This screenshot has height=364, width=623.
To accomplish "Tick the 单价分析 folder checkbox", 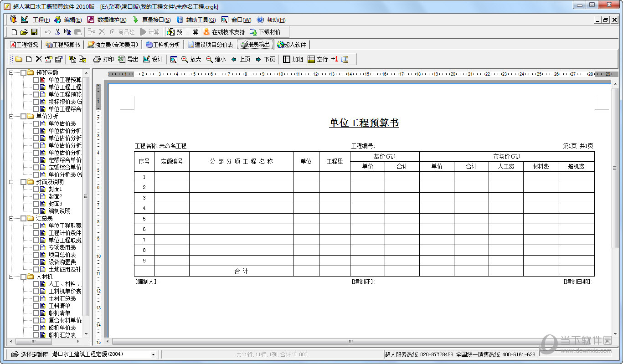I will (x=23, y=116).
